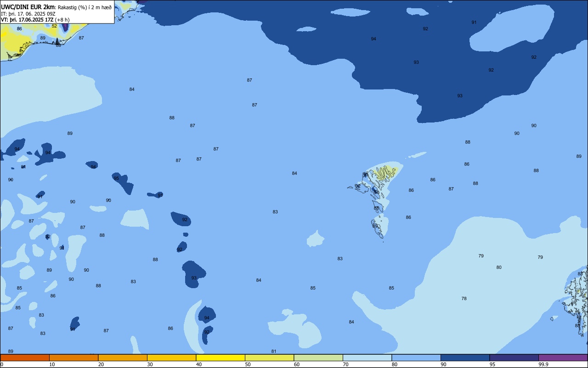Select the legend tick label '10'
The image size is (588, 368).
[52, 364]
